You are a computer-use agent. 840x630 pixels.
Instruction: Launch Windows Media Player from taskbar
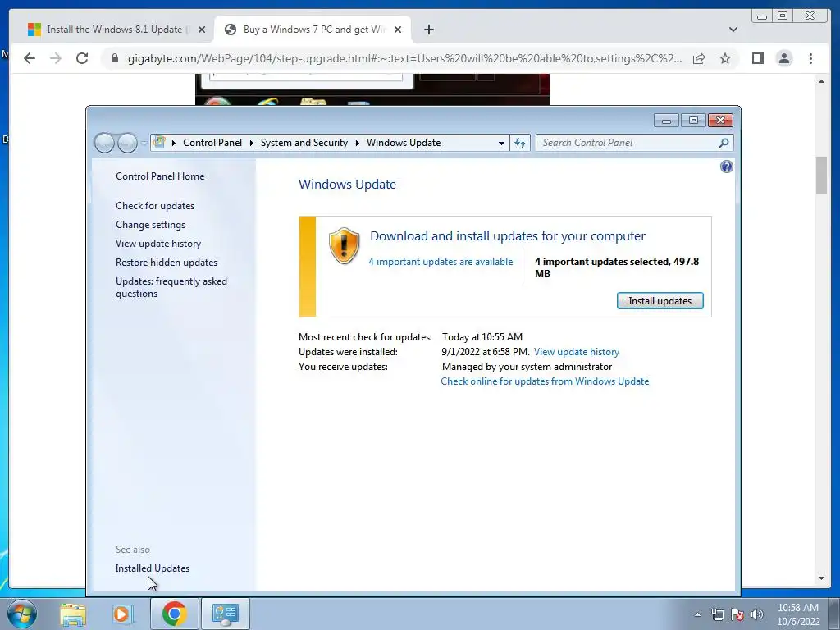(x=121, y=614)
